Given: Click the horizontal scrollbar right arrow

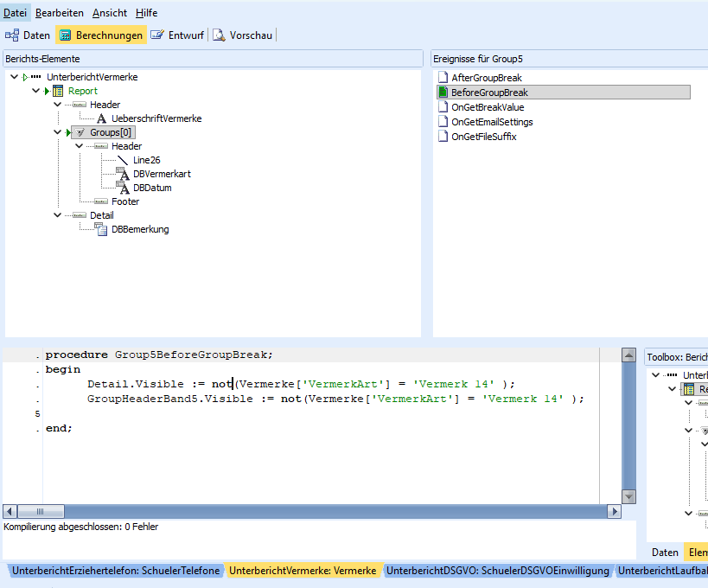Looking at the screenshot, I should (x=614, y=512).
